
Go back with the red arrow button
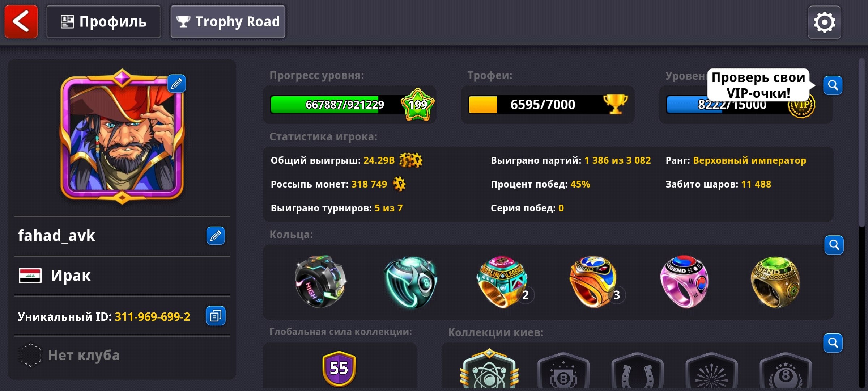pyautogui.click(x=21, y=21)
